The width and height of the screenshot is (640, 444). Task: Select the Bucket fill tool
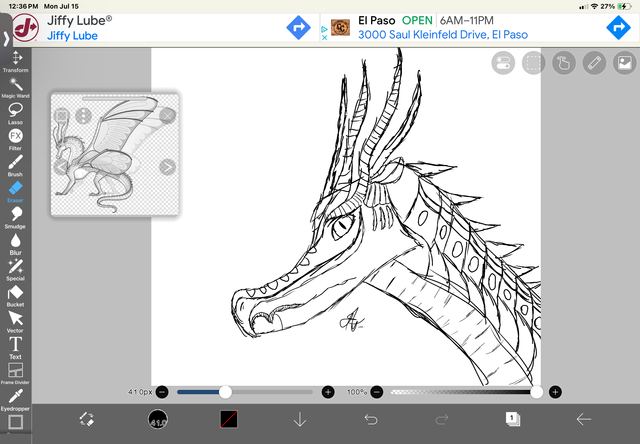point(16,296)
